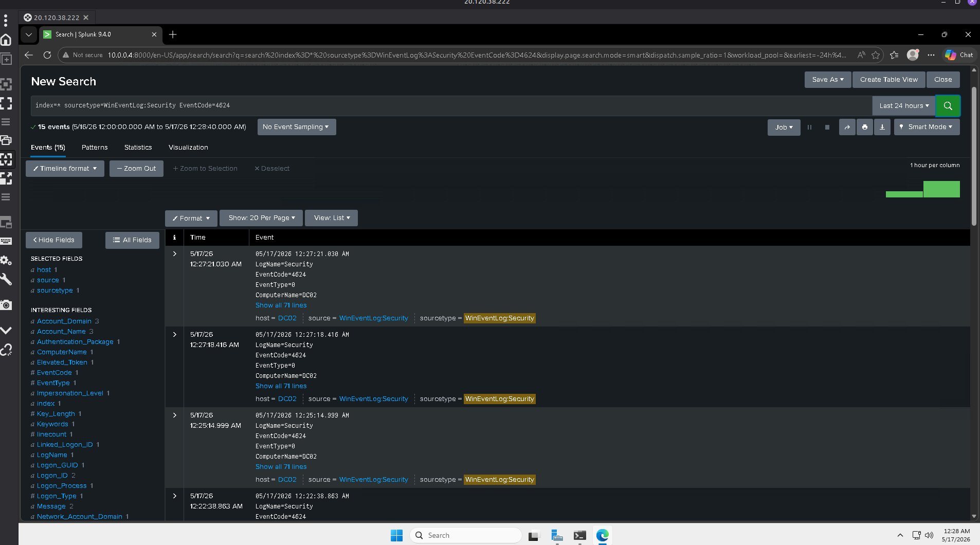This screenshot has height=545, width=980.
Task: Click the home icon in remote sidebar
Action: click(x=6, y=40)
